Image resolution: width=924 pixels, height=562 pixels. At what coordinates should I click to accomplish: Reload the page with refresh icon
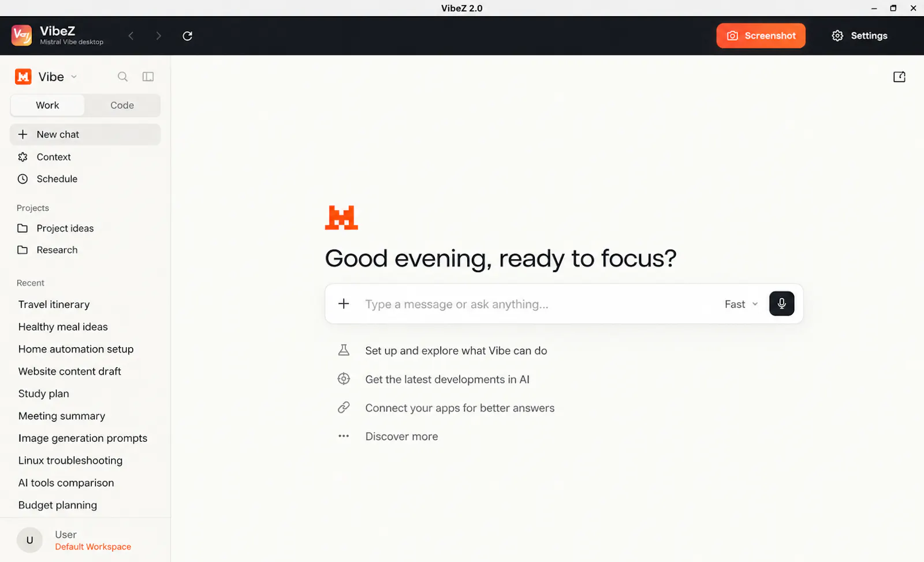(187, 36)
